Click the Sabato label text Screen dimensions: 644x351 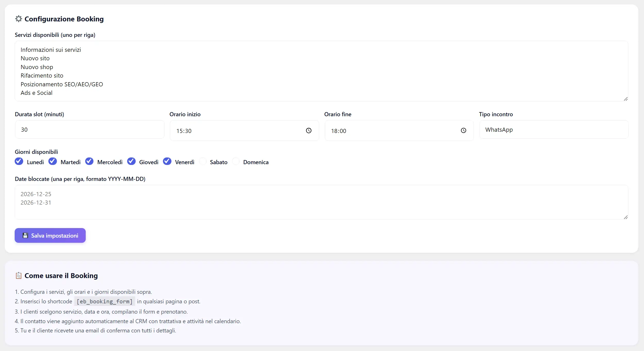(x=219, y=162)
